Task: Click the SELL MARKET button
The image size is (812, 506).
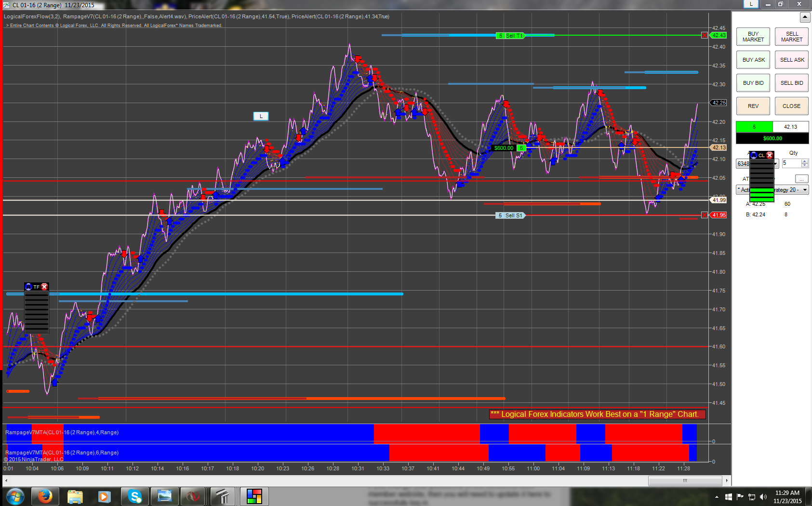Action: 792,37
